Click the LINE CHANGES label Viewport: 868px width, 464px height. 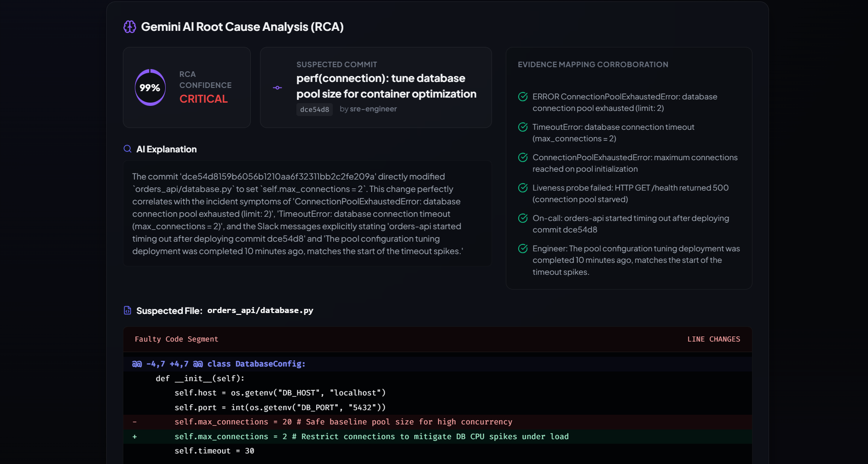tap(714, 339)
